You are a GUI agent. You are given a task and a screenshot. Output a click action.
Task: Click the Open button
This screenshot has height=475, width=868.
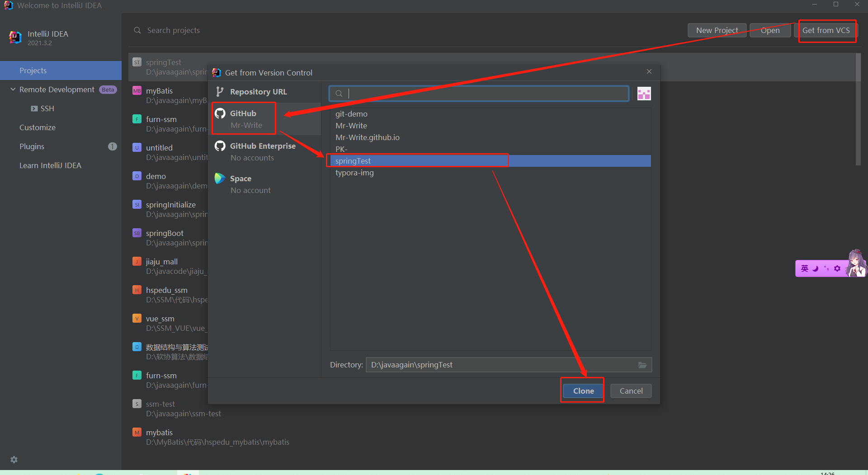(x=770, y=30)
